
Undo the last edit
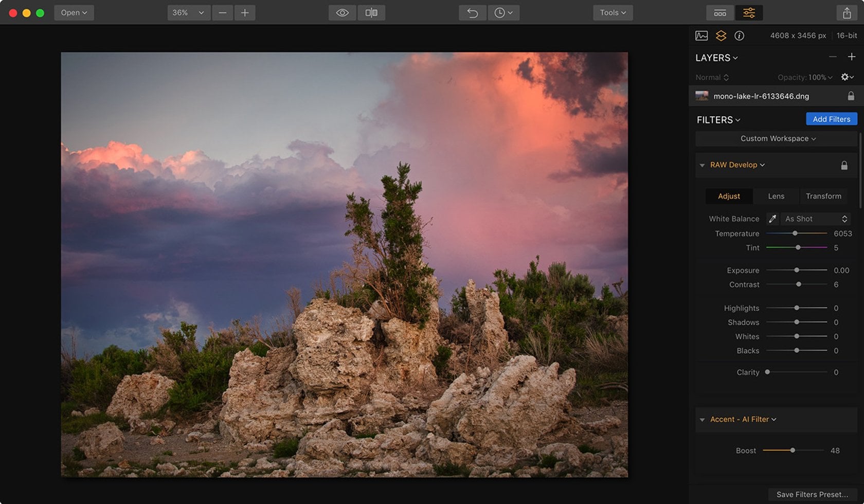[472, 12]
